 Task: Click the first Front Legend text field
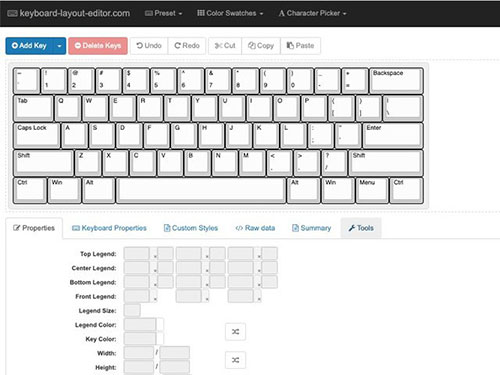tap(137, 296)
